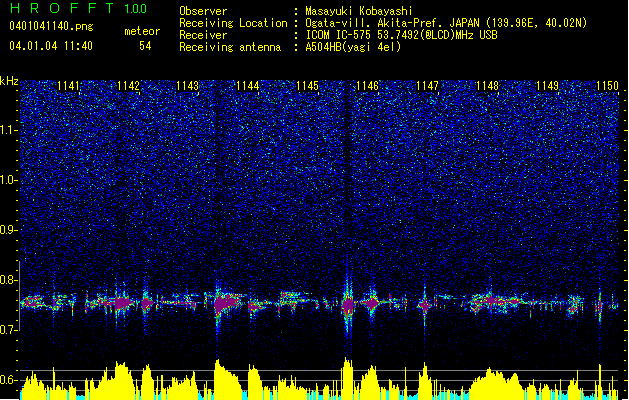Click the 1147 time marker
The width and height of the screenshot is (629, 400).
(427, 86)
